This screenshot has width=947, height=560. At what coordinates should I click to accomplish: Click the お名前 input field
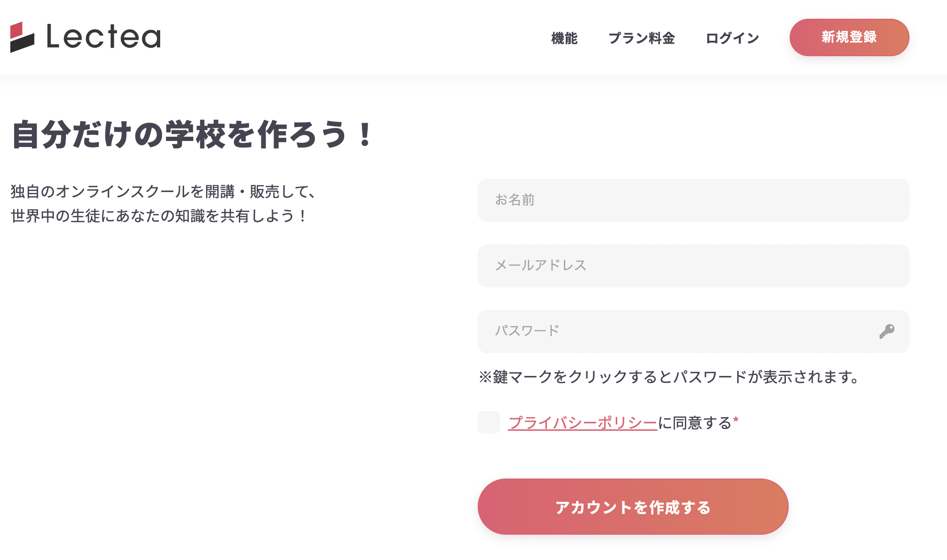[692, 200]
